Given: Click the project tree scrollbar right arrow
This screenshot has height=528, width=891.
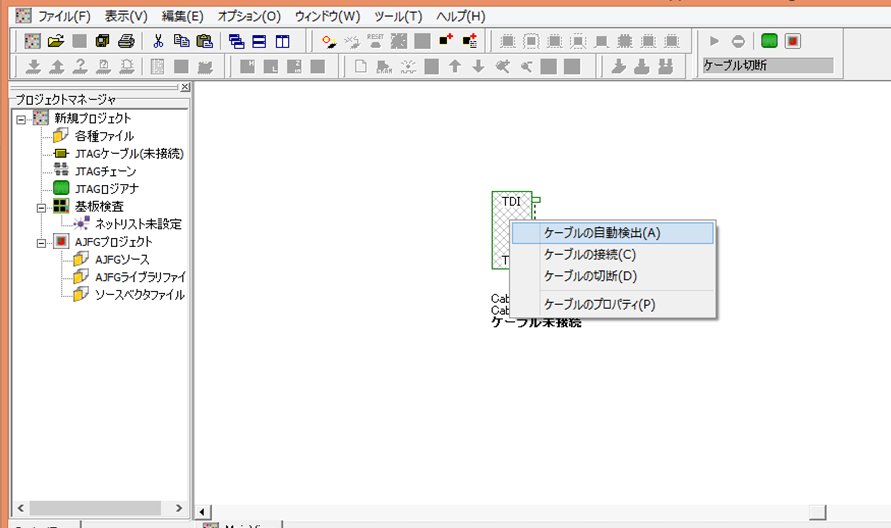Looking at the screenshot, I should 180,507.
